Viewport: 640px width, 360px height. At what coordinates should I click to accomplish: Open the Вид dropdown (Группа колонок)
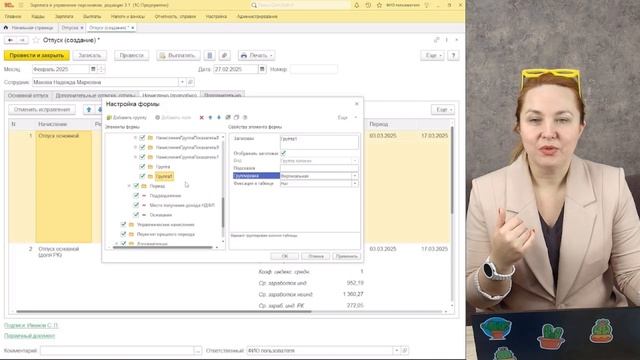click(355, 161)
